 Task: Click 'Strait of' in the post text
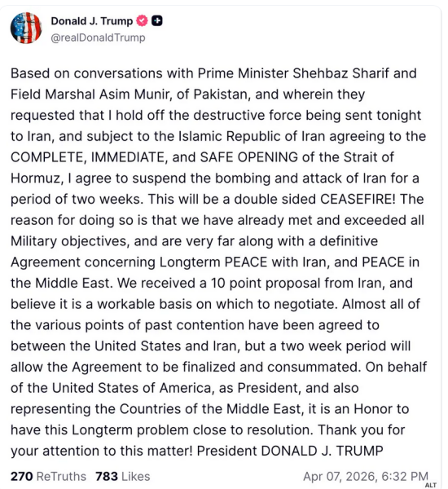coord(369,157)
